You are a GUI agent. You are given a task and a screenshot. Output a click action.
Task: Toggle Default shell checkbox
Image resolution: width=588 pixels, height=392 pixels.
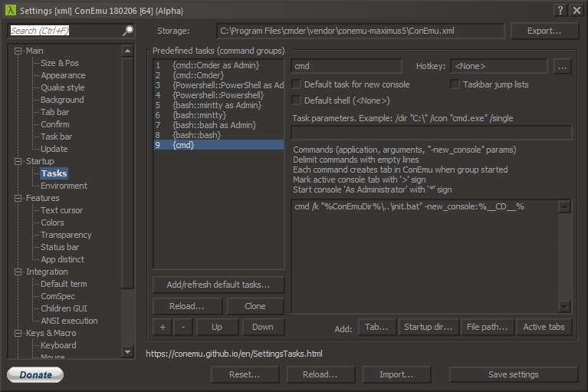[x=296, y=100]
